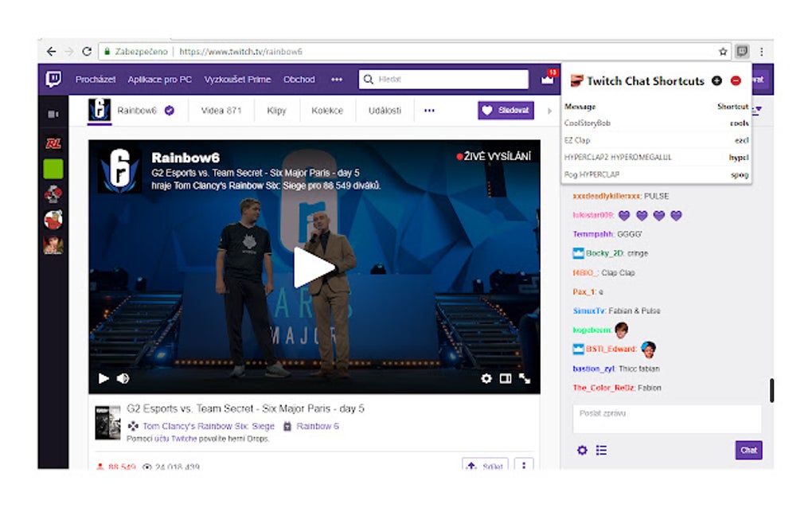812x508 pixels.
Task: Enter fullscreen from the player controls
Action: tap(525, 380)
